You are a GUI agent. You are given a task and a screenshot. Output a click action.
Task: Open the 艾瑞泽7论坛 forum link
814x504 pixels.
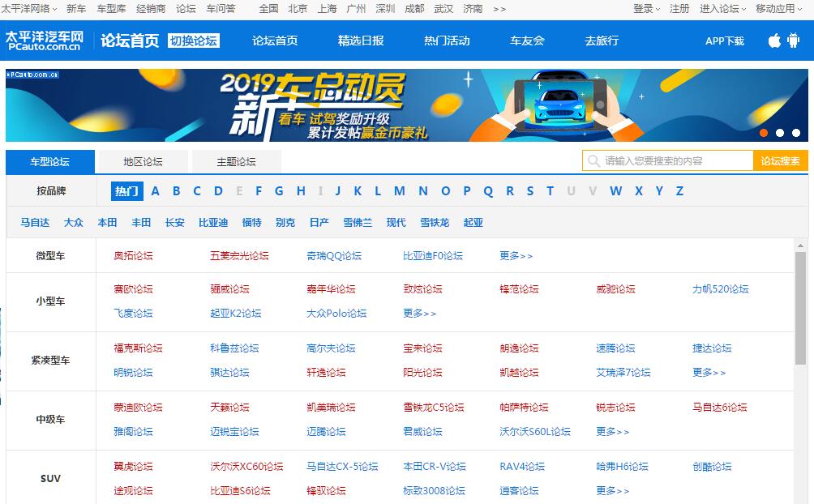[623, 372]
